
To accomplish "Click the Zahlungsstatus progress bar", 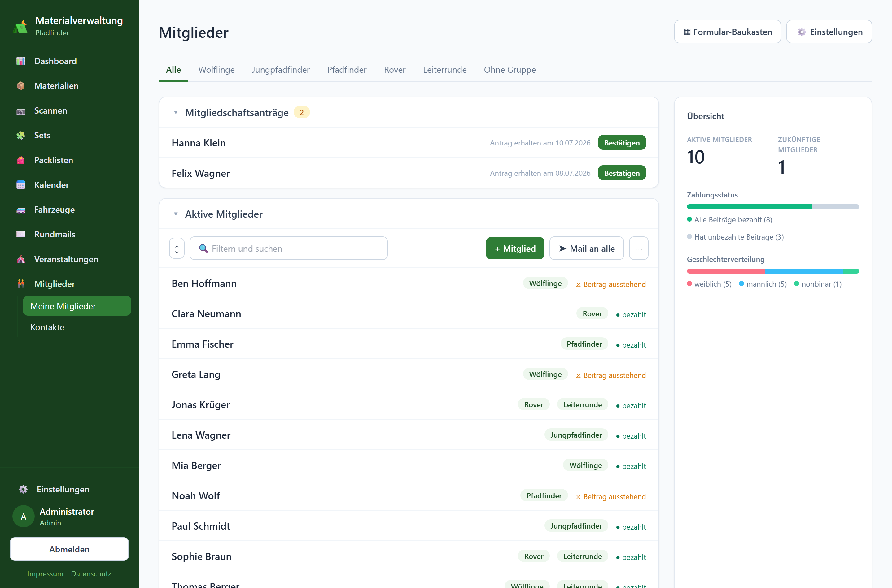I will point(772,207).
